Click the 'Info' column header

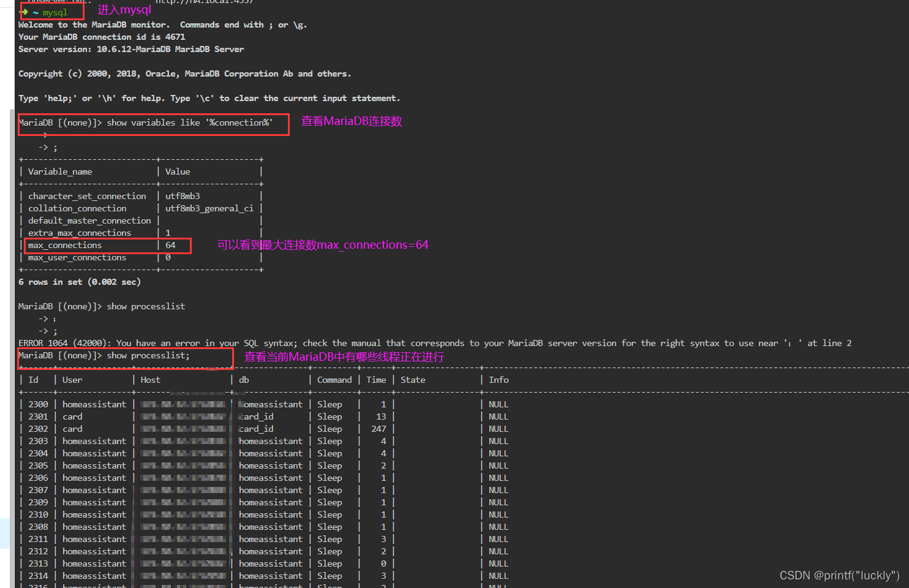(499, 380)
